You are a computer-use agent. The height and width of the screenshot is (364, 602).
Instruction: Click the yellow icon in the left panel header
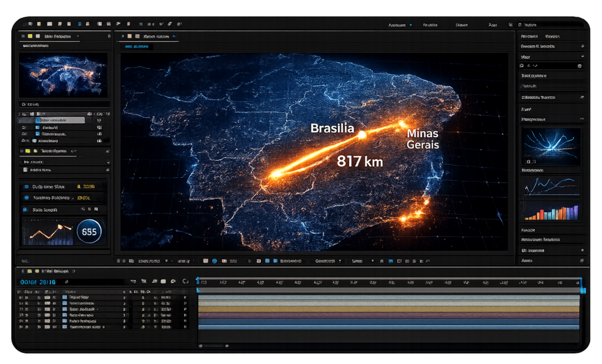[29, 36]
